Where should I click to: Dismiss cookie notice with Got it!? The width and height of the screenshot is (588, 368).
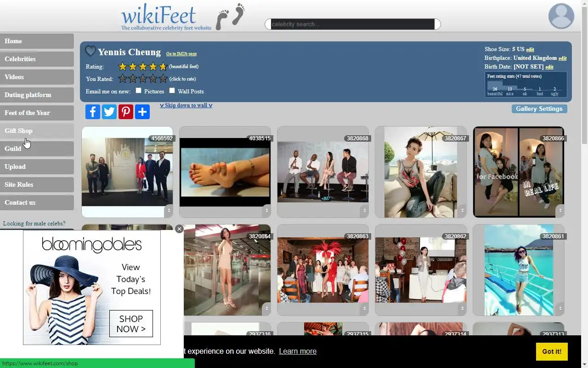pos(552,351)
